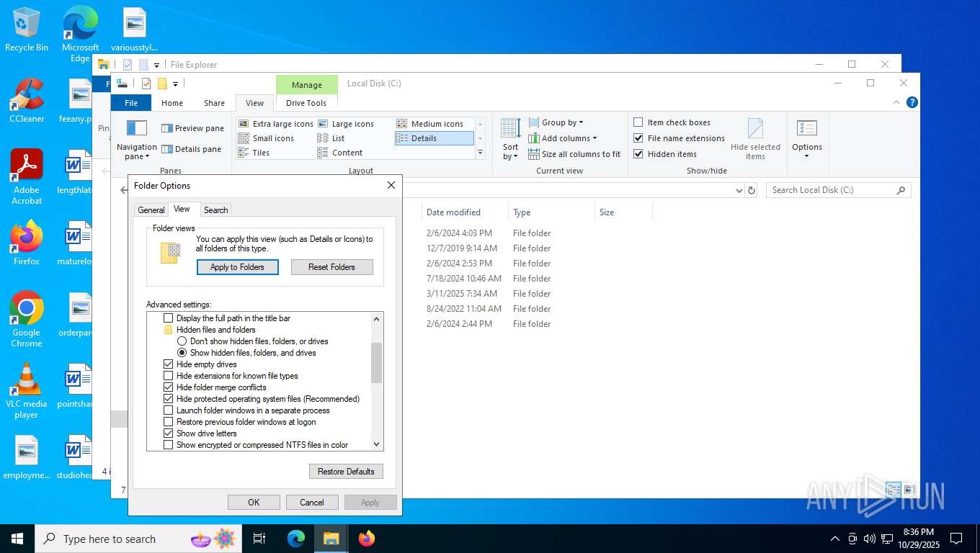Viewport: 980px width, 553px height.
Task: Toggle the Preview pane
Action: coord(192,128)
